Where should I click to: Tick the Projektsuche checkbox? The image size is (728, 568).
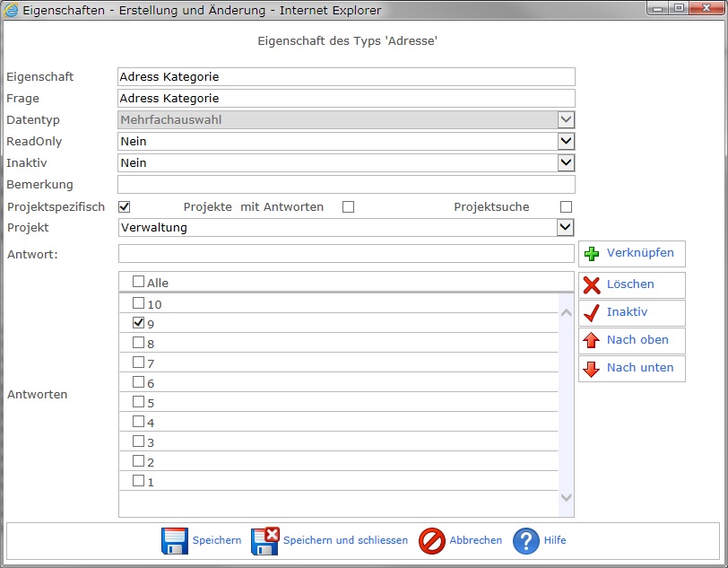point(566,207)
